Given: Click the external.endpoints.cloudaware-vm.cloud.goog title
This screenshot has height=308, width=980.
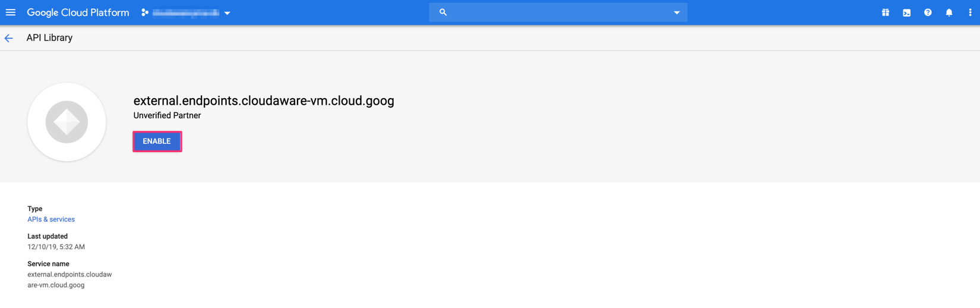Looking at the screenshot, I should (x=264, y=100).
